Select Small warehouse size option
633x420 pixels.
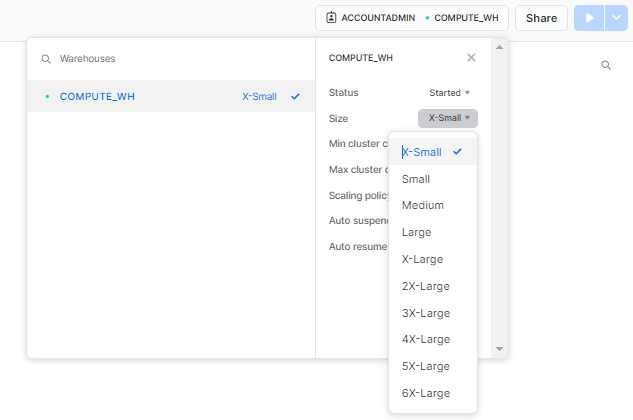coord(416,179)
